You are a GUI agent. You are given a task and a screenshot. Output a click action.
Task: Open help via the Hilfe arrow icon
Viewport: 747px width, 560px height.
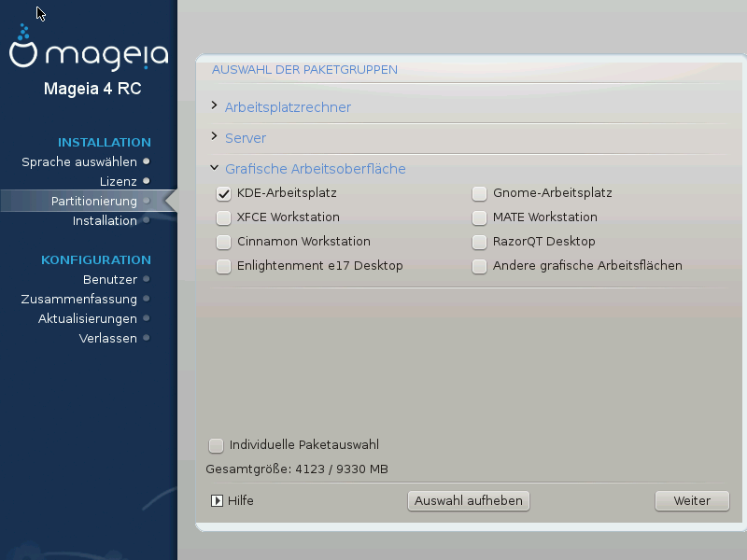click(217, 500)
